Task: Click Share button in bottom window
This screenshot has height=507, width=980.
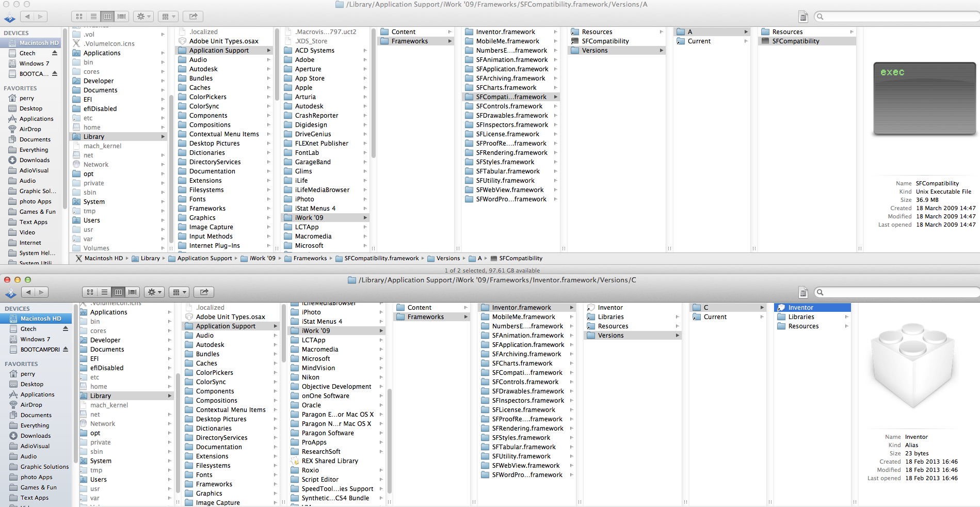Action: [204, 292]
